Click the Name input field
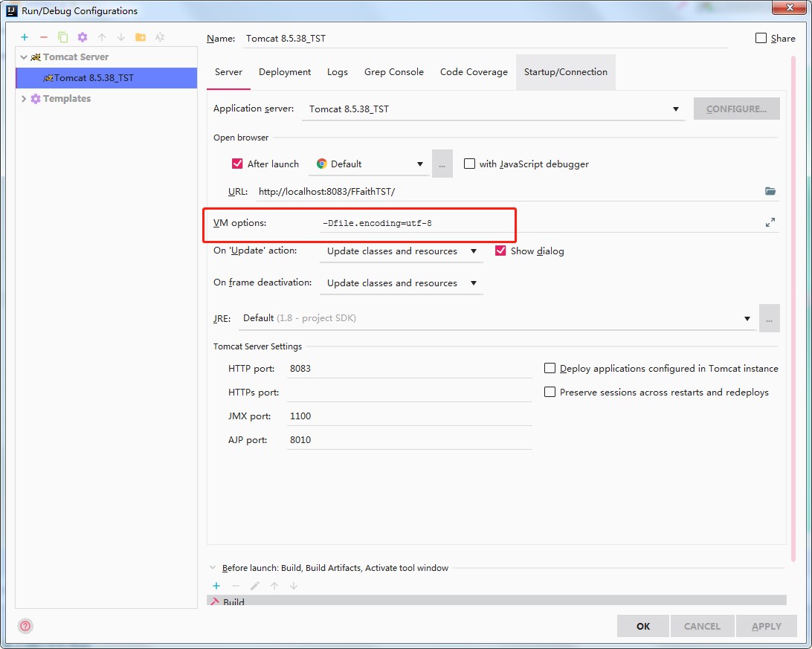Image resolution: width=812 pixels, height=649 pixels. point(486,39)
